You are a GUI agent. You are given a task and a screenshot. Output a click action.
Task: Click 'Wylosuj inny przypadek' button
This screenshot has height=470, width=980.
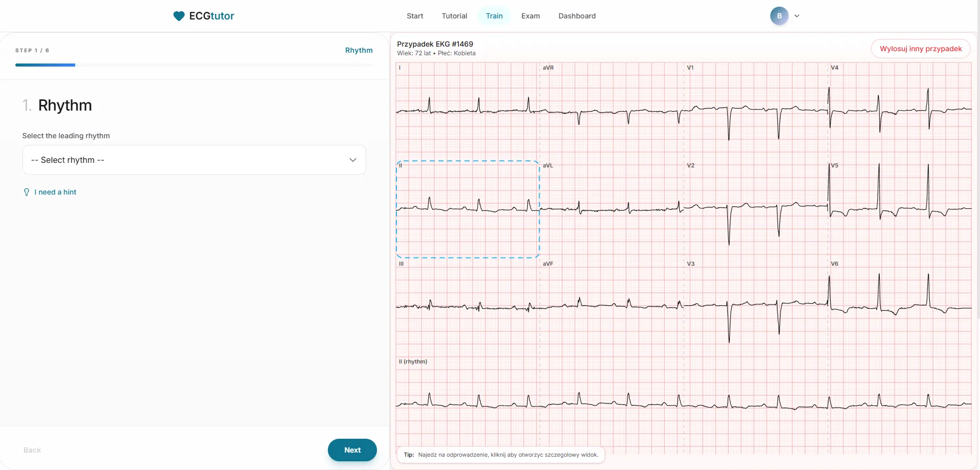click(x=920, y=49)
